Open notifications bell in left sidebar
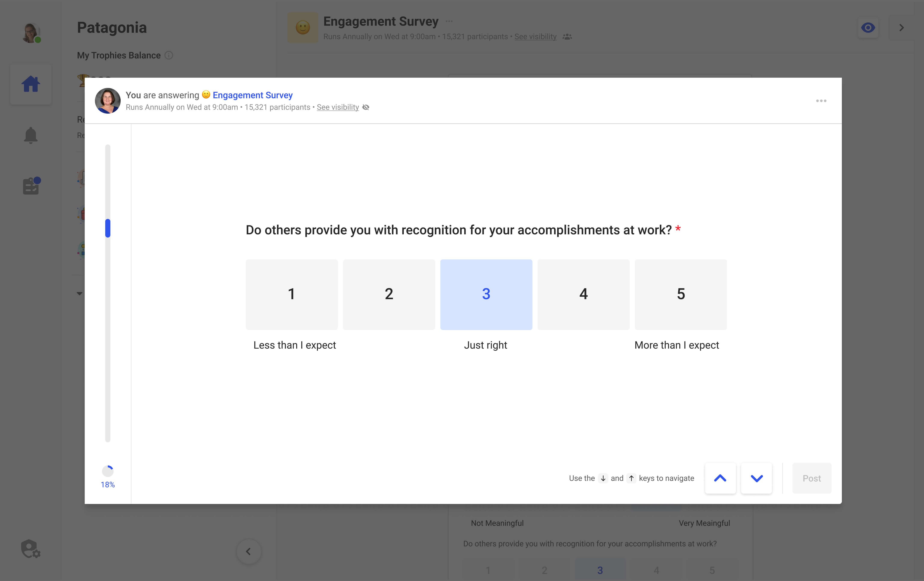924x581 pixels. tap(31, 135)
